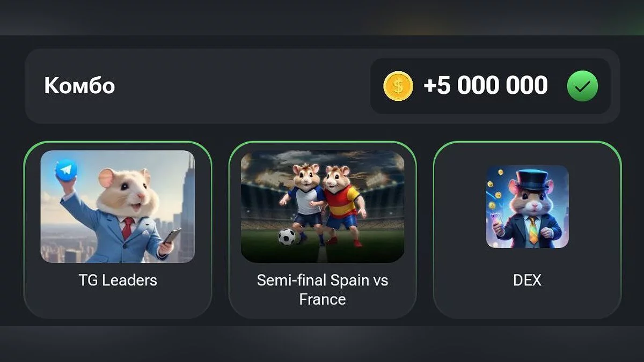Open the DEX hamster picture
The width and height of the screenshot is (644, 362).
(527, 206)
